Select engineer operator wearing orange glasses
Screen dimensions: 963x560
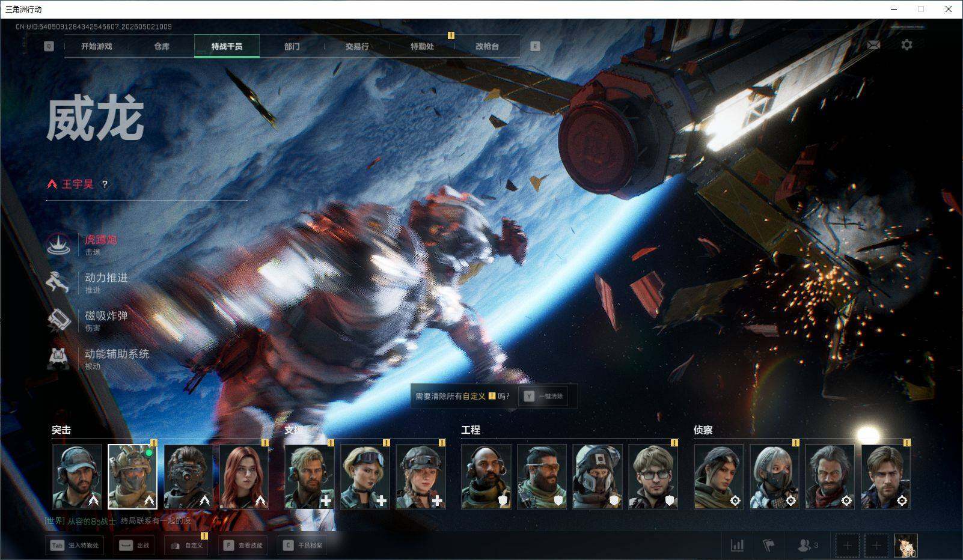[x=542, y=476]
